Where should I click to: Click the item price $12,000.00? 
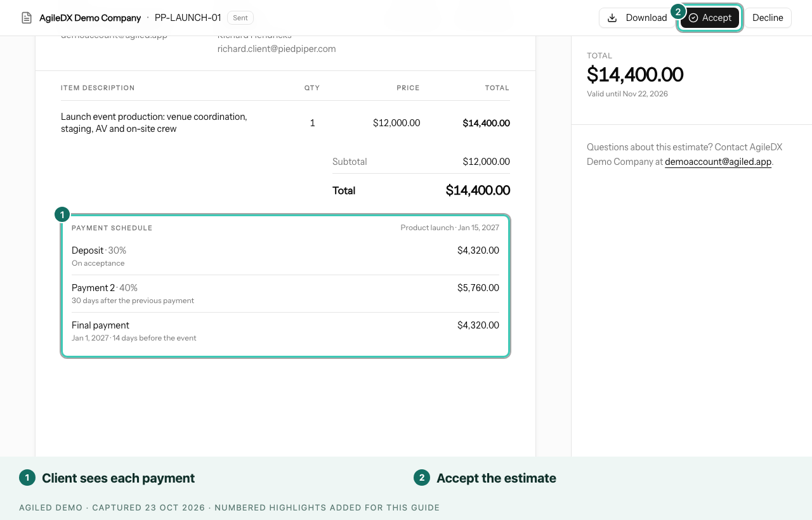(396, 123)
